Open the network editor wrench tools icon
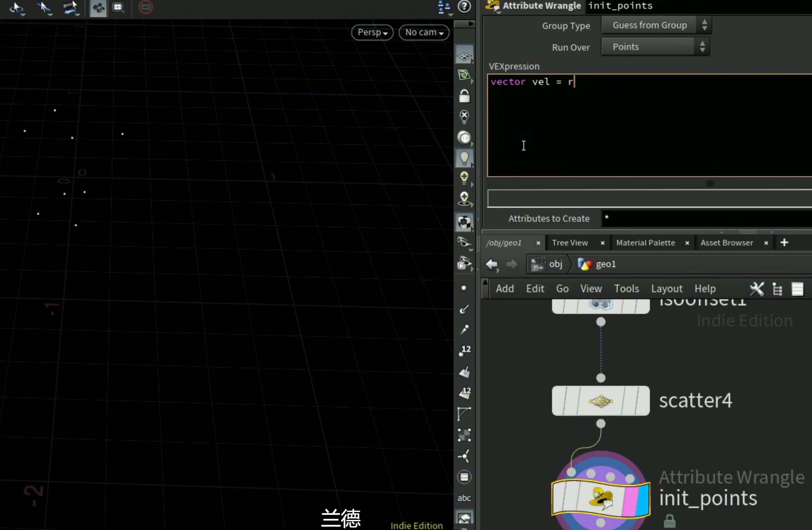The width and height of the screenshot is (812, 530). tap(757, 289)
